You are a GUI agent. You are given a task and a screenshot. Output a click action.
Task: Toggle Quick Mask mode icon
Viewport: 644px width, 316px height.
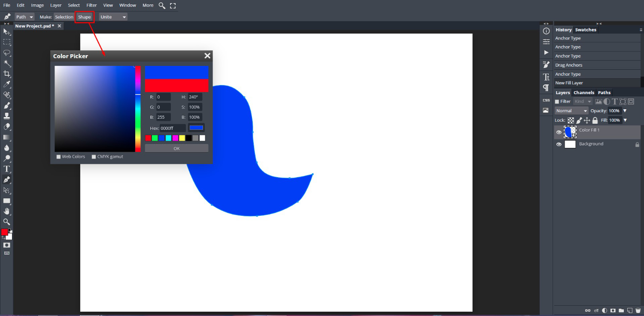coord(7,245)
